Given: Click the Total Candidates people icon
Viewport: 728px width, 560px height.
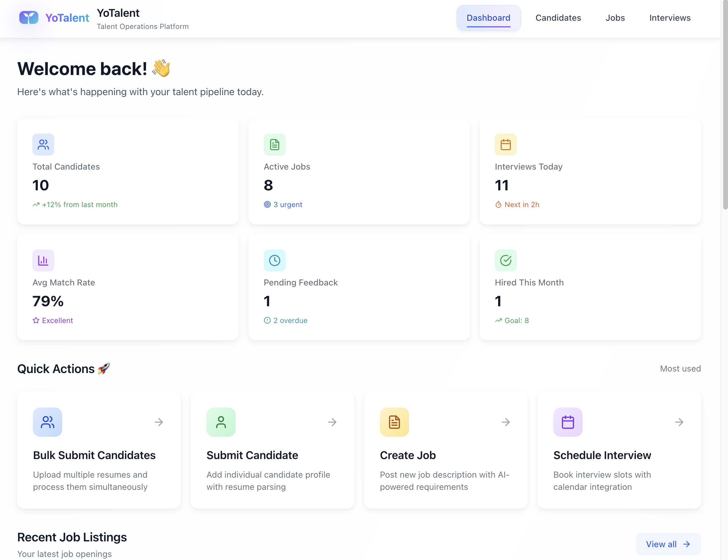Looking at the screenshot, I should coord(43,144).
